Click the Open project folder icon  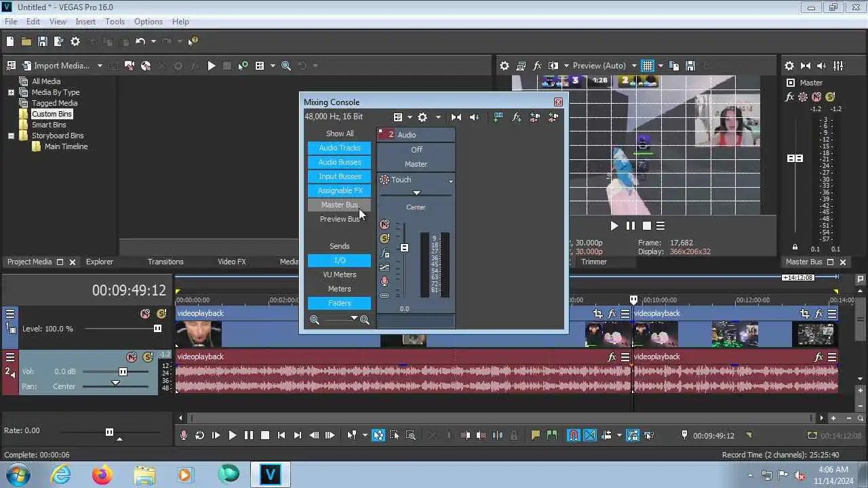pos(26,41)
